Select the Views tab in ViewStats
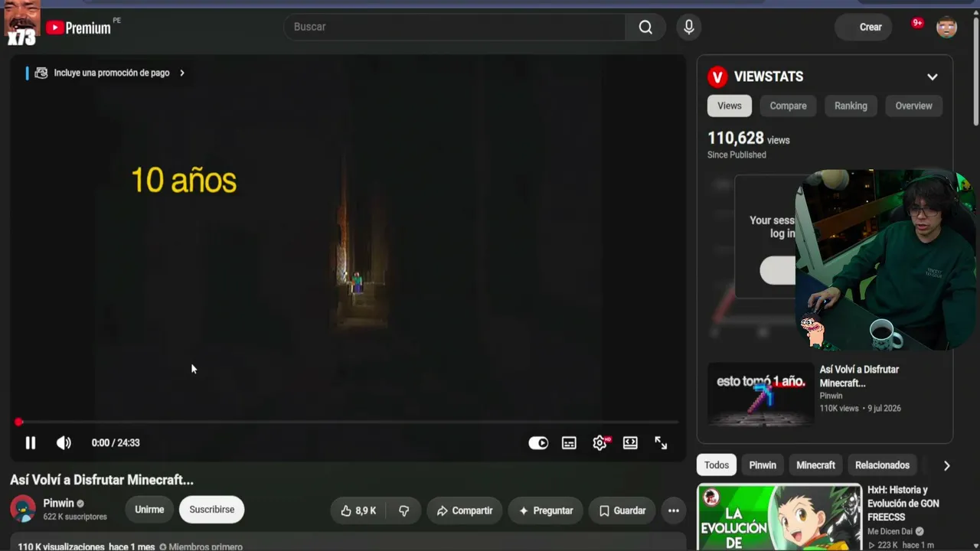Viewport: 980px width, 551px height. pyautogui.click(x=730, y=106)
